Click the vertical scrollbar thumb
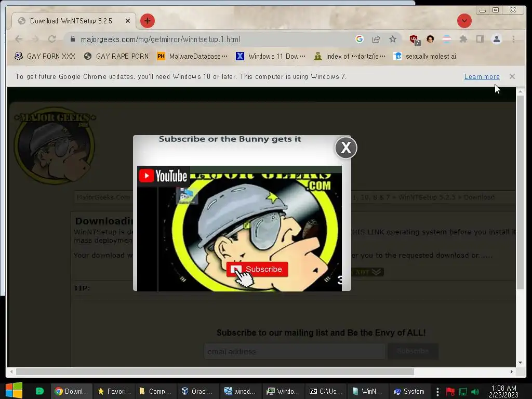Image resolution: width=532 pixels, height=399 pixels. point(520,192)
